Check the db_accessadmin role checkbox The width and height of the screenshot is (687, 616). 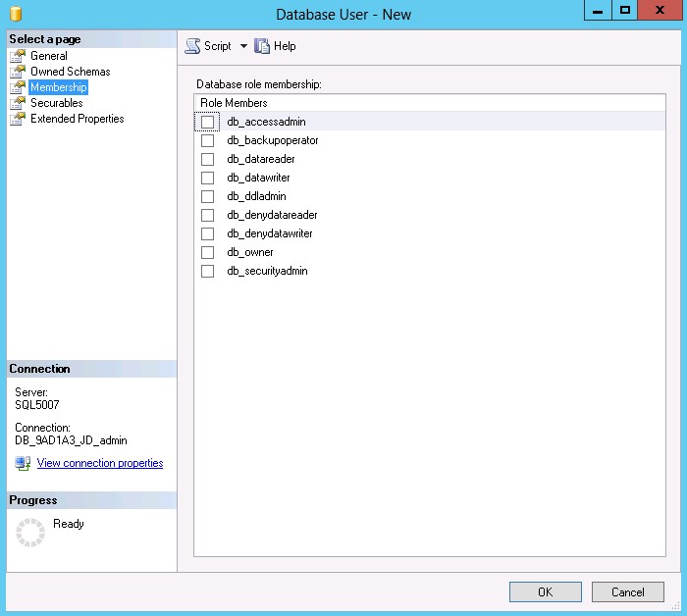click(x=207, y=122)
